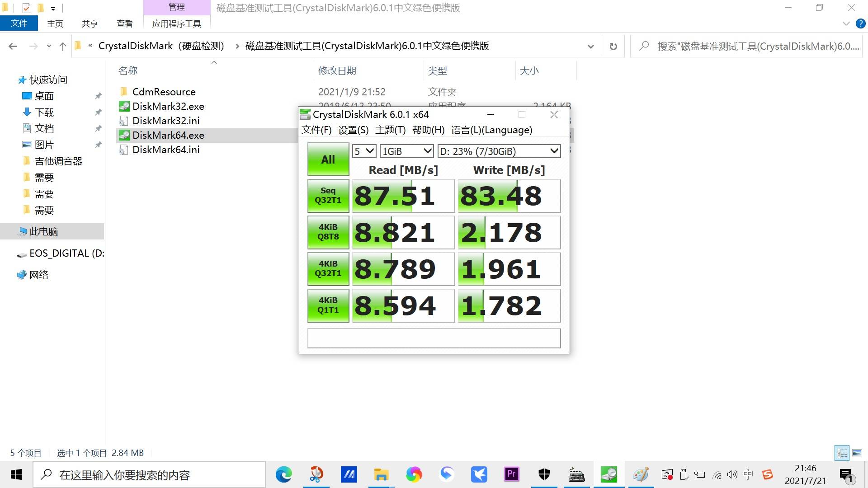
Task: Click the quick access New Folder icon
Action: [x=40, y=8]
